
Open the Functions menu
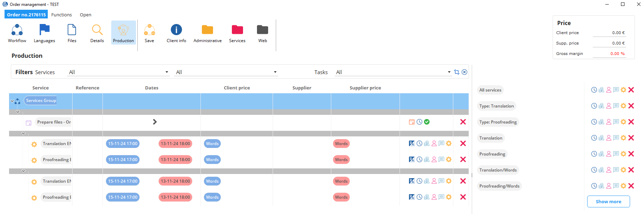pyautogui.click(x=61, y=15)
